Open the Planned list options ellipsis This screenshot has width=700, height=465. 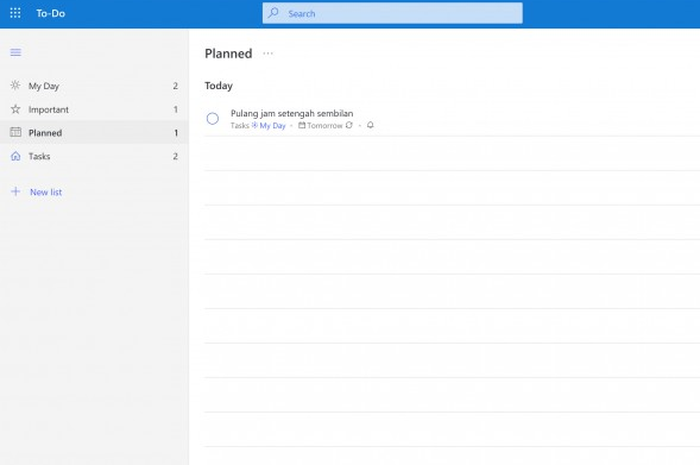point(268,54)
